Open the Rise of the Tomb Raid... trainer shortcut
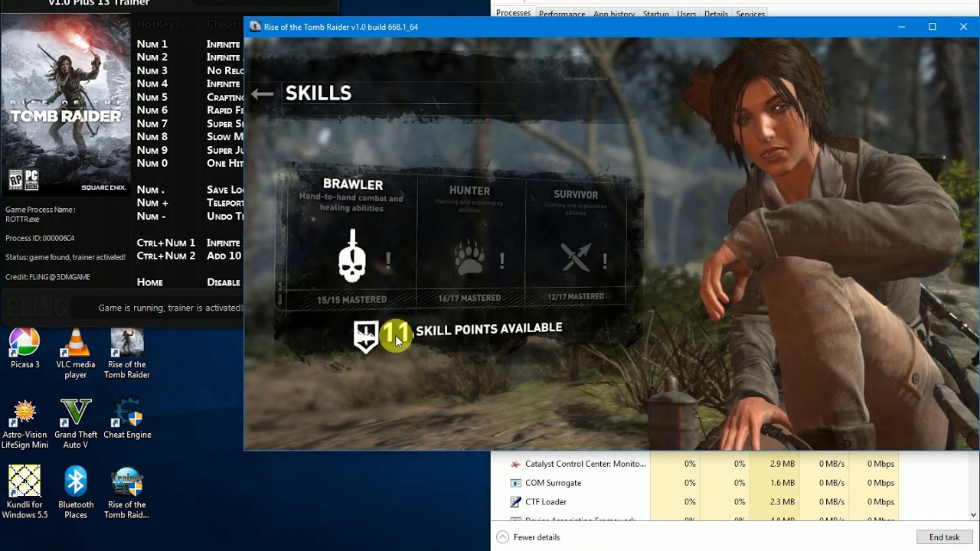The image size is (980, 551). click(x=127, y=493)
